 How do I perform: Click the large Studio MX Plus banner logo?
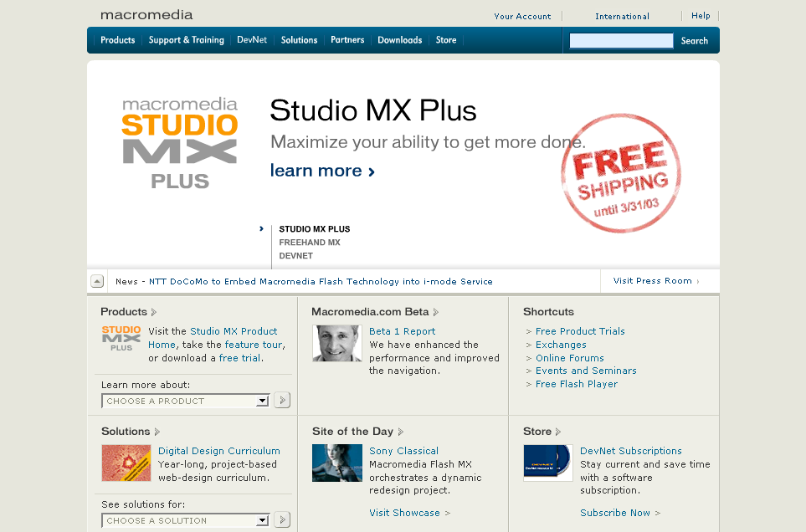180,143
